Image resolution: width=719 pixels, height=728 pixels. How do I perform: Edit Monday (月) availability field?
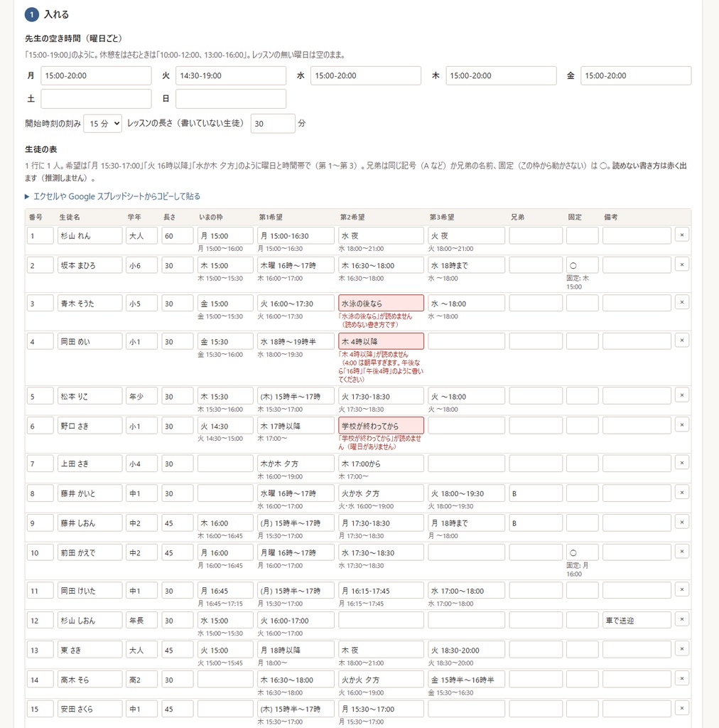point(96,75)
